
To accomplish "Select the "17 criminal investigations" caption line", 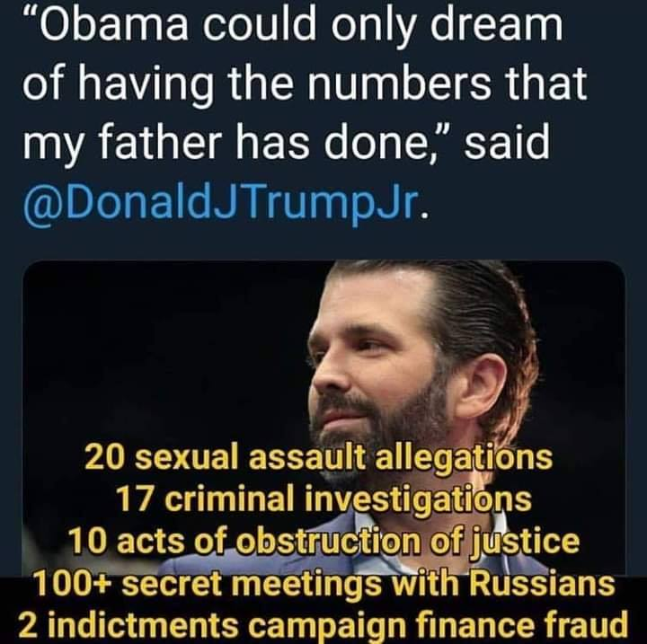I will pos(323,500).
